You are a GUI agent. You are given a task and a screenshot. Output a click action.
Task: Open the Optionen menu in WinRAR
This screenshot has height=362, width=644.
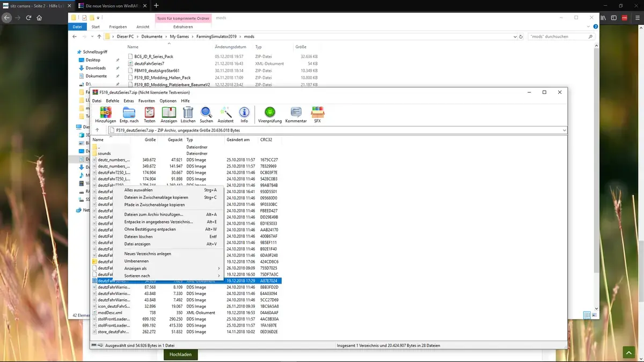(167, 101)
